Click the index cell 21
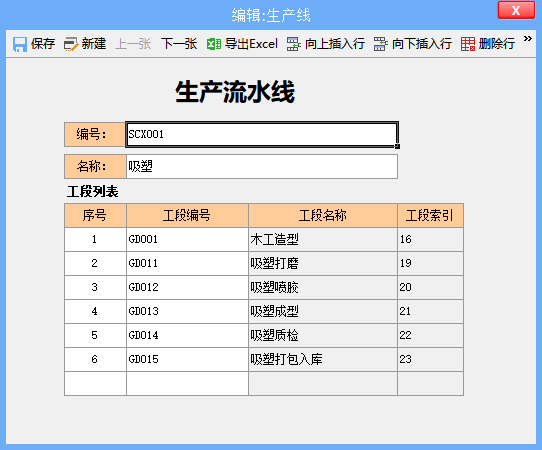The width and height of the screenshot is (542, 450). [x=430, y=311]
